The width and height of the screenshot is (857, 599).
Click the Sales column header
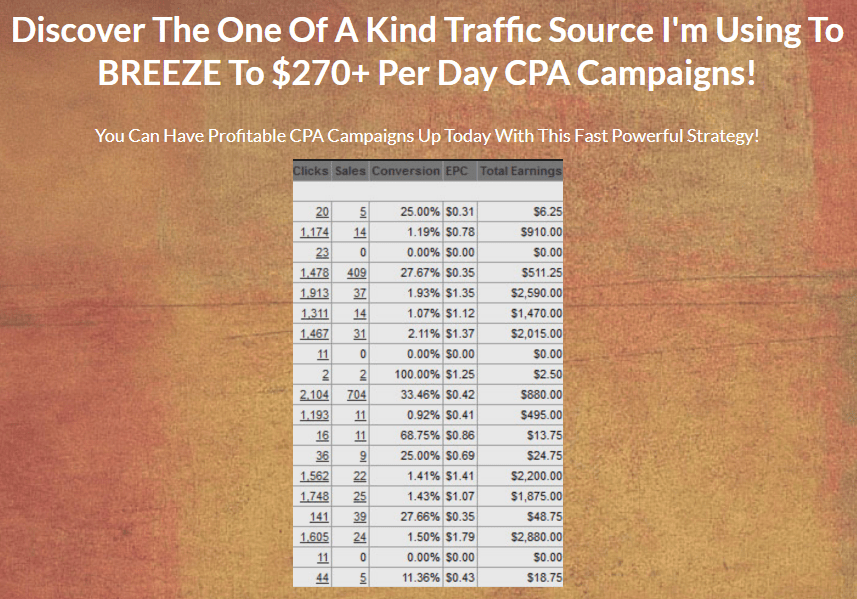click(x=350, y=171)
